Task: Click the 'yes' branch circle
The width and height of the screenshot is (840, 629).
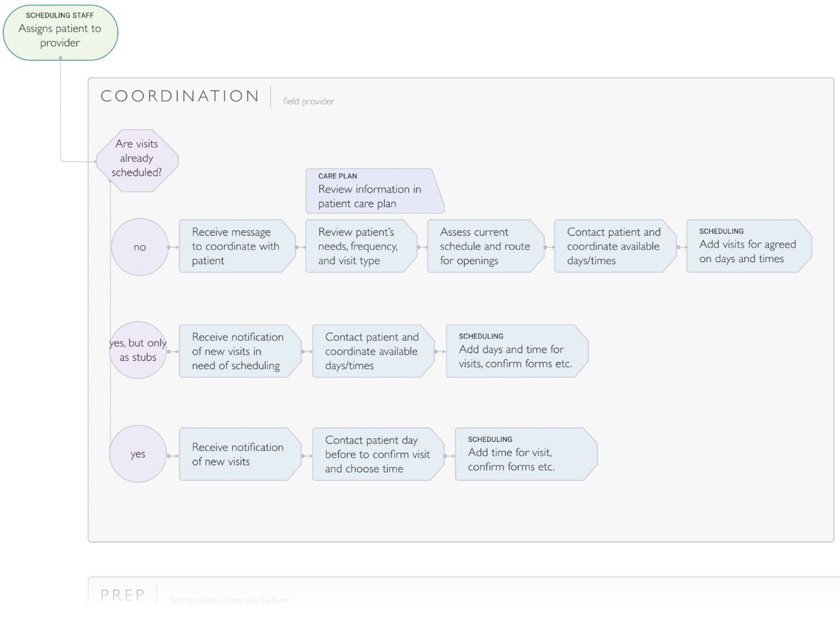Action: tap(137, 454)
